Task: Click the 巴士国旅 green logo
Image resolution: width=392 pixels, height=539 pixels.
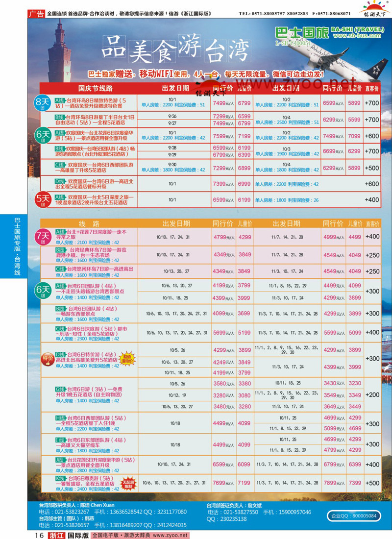Action: (x=301, y=33)
